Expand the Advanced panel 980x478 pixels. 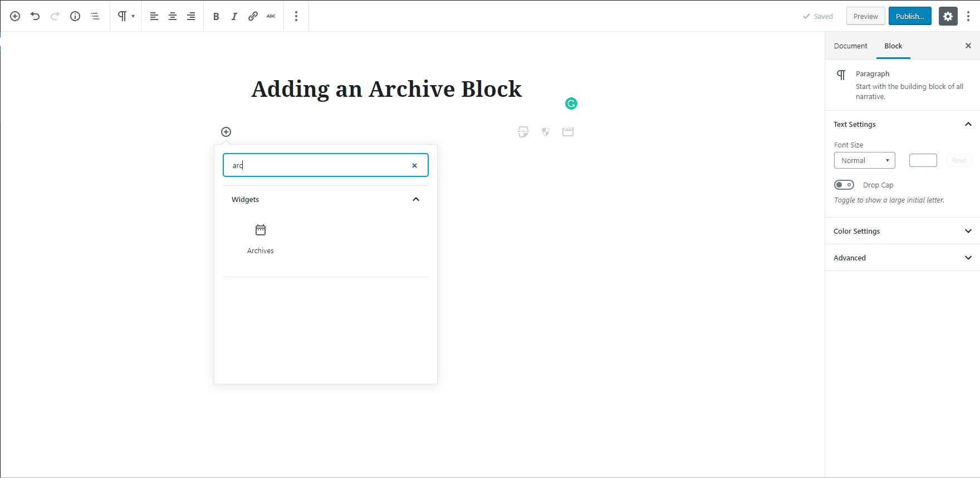point(902,258)
